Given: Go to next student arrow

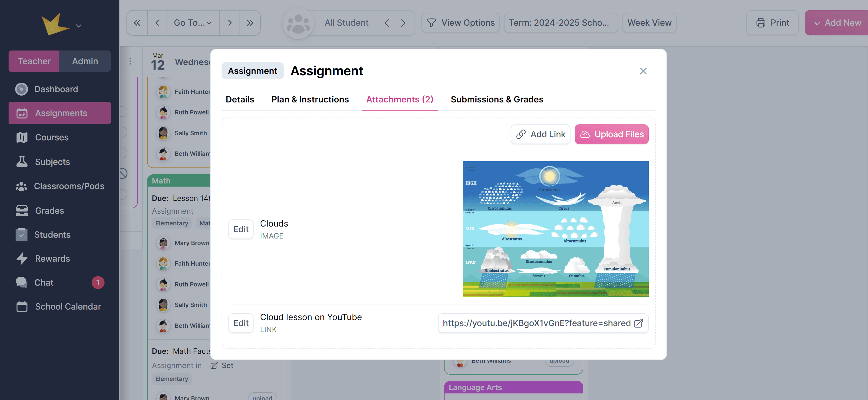Looking at the screenshot, I should coord(403,23).
